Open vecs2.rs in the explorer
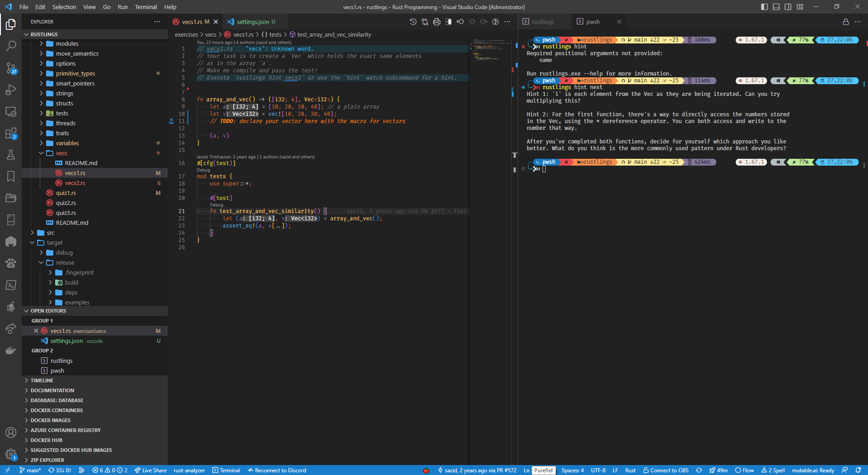 (75, 183)
